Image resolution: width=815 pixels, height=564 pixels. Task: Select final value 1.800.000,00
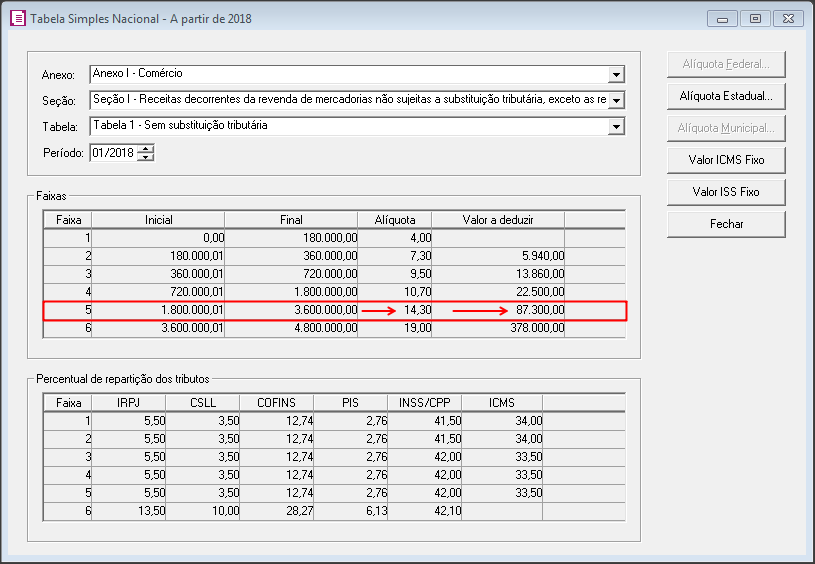click(291, 292)
